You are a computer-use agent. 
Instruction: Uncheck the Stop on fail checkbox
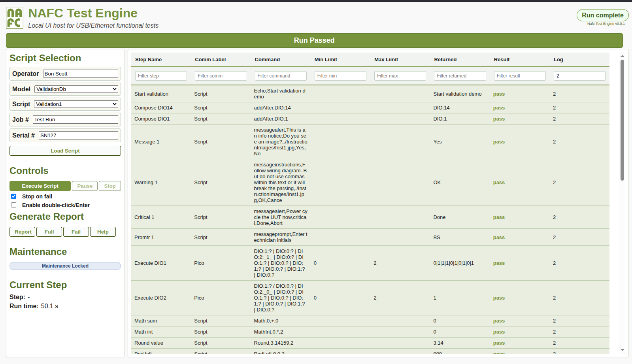pyautogui.click(x=14, y=196)
